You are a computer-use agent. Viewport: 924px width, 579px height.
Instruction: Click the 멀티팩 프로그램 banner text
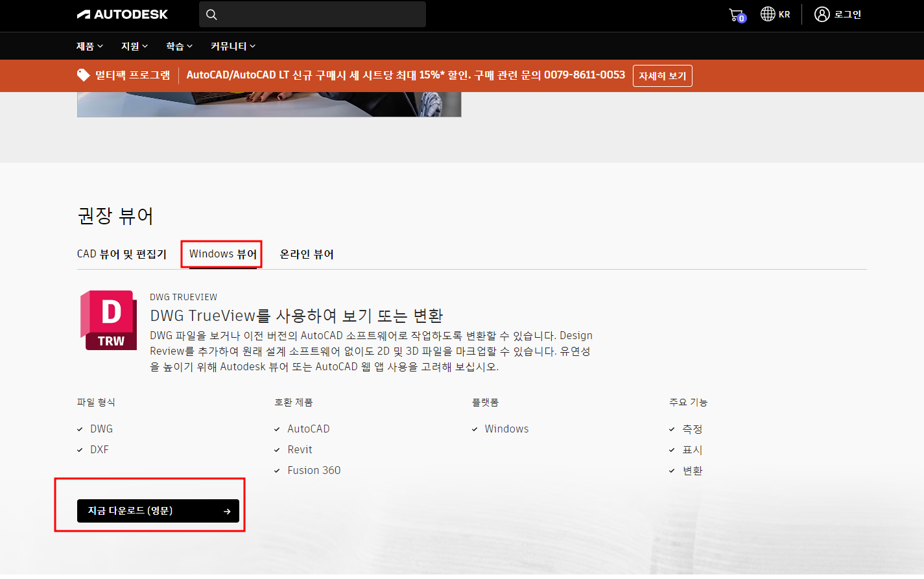click(x=133, y=75)
